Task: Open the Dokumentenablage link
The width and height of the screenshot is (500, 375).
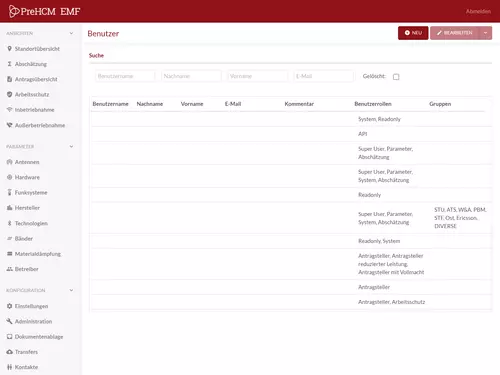Action: pyautogui.click(x=39, y=337)
